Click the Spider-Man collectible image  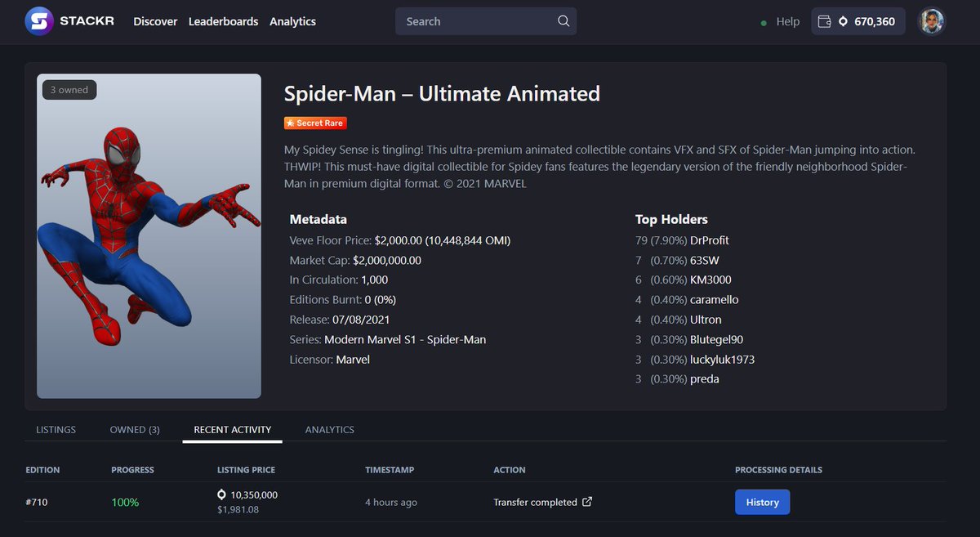click(149, 236)
